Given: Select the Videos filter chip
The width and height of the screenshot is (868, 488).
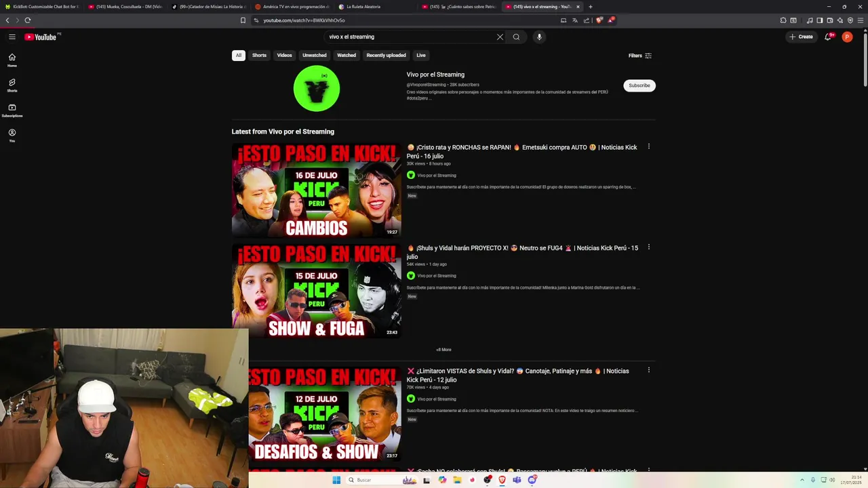Looking at the screenshot, I should tap(284, 56).
